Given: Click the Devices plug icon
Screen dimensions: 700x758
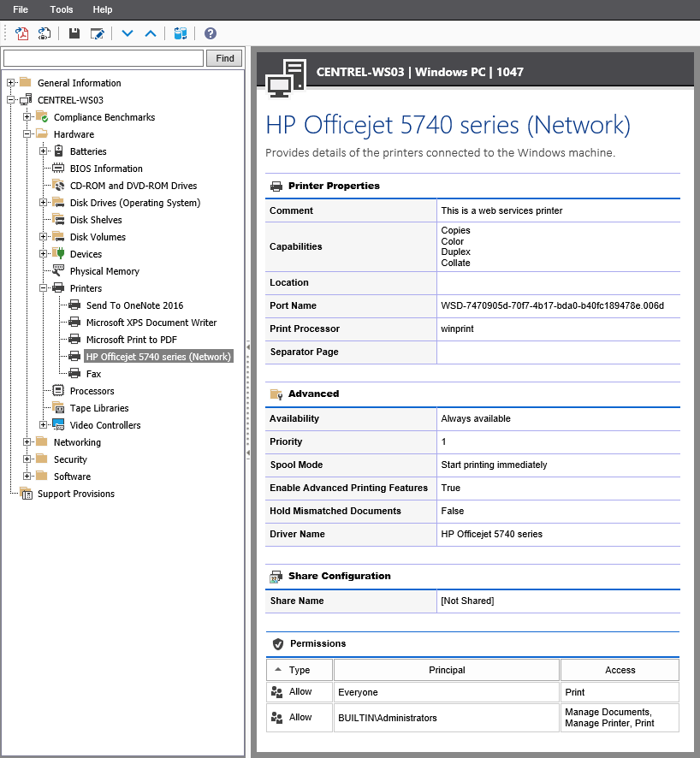Looking at the screenshot, I should (x=58, y=253).
